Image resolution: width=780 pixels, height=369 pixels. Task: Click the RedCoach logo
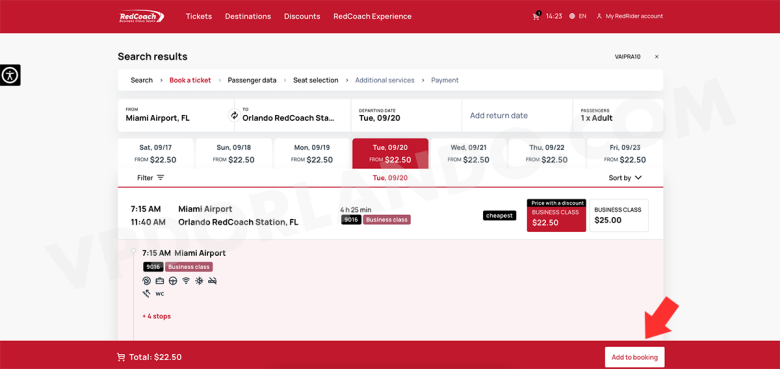(x=141, y=16)
